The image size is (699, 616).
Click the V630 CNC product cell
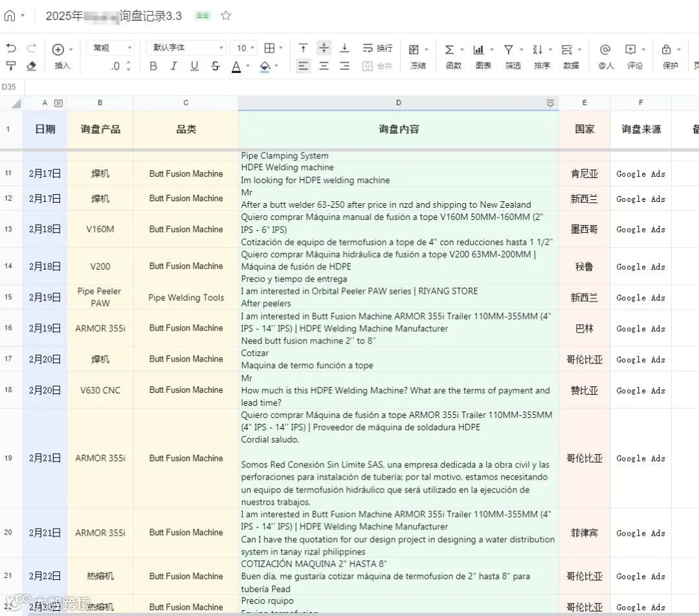click(100, 390)
